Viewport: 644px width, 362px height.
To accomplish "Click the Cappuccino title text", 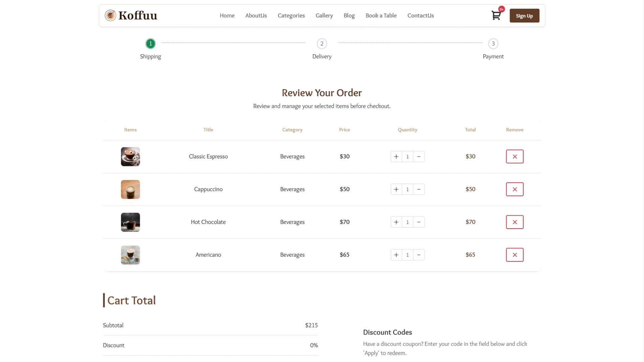I will [208, 189].
